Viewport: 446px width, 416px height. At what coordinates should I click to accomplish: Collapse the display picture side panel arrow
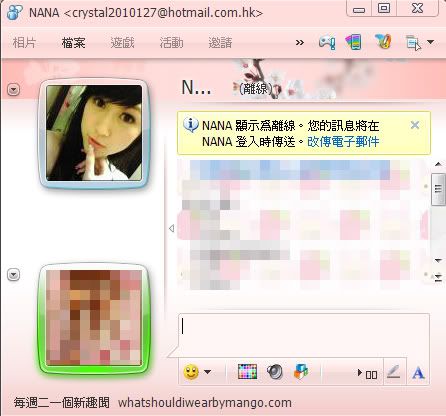(x=171, y=228)
